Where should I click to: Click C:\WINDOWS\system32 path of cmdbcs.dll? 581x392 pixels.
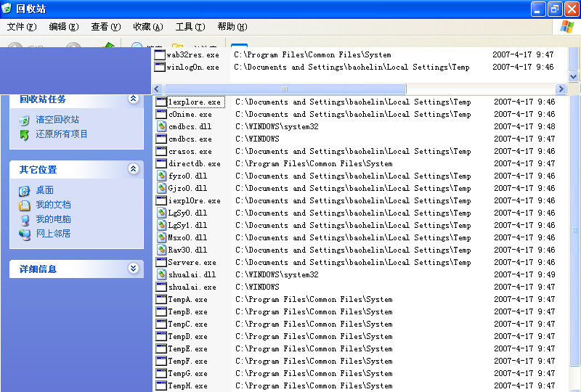(x=277, y=126)
